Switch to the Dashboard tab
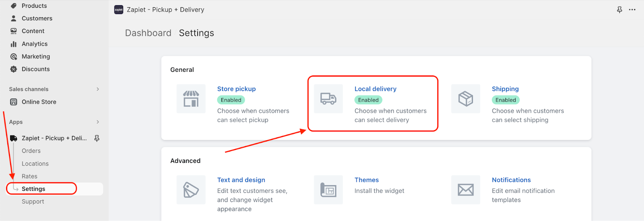The width and height of the screenshot is (644, 221). [148, 33]
